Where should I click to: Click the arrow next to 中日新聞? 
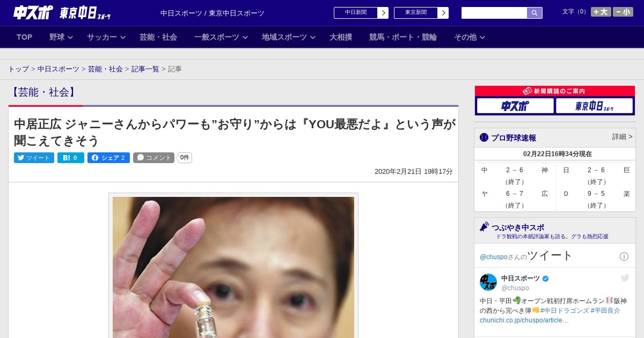tap(383, 13)
